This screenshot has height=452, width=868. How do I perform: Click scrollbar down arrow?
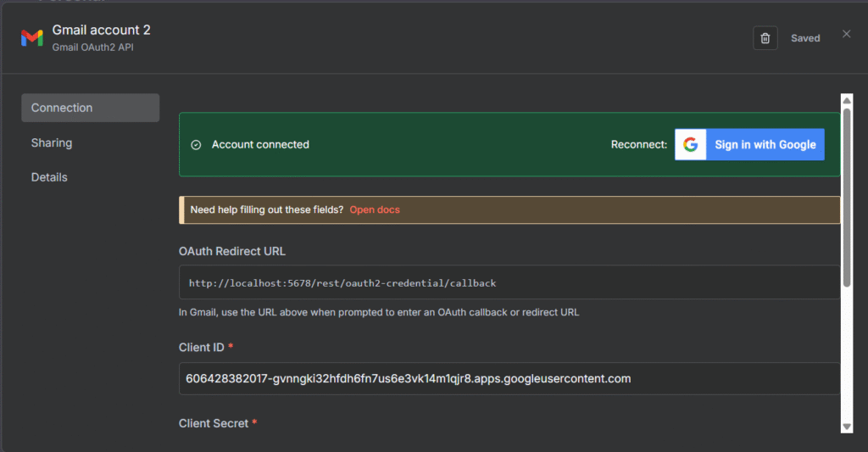point(846,427)
